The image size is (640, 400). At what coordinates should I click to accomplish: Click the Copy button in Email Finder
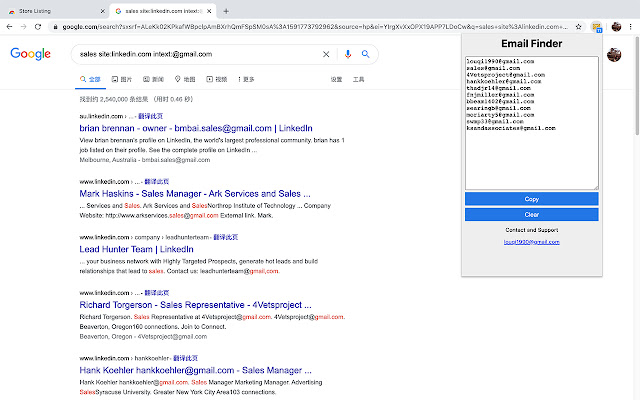coord(531,199)
